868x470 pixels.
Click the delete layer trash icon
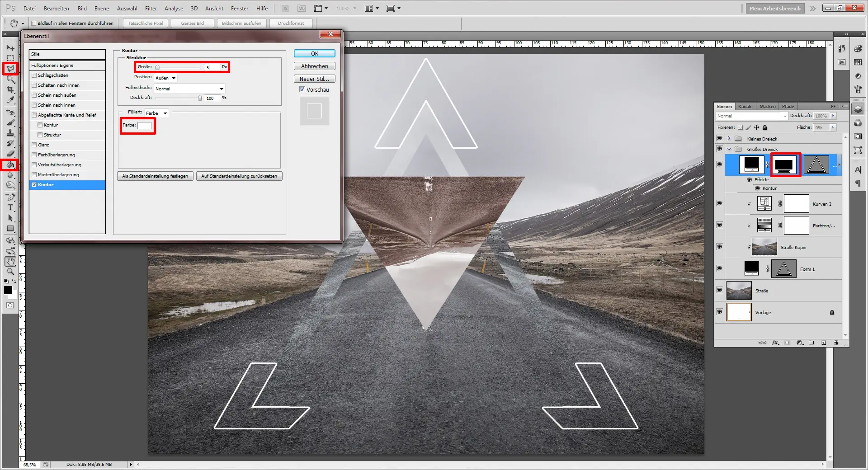pos(836,343)
